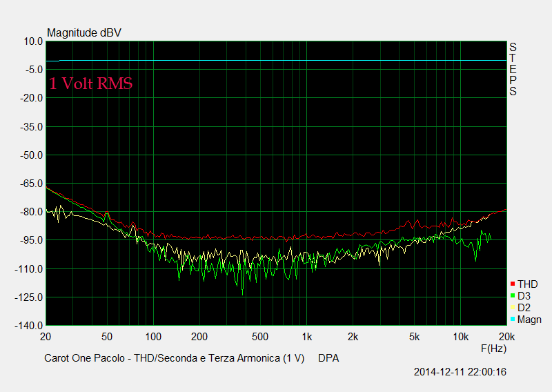Click the -140.0 value on the magnitude axis

28,326
